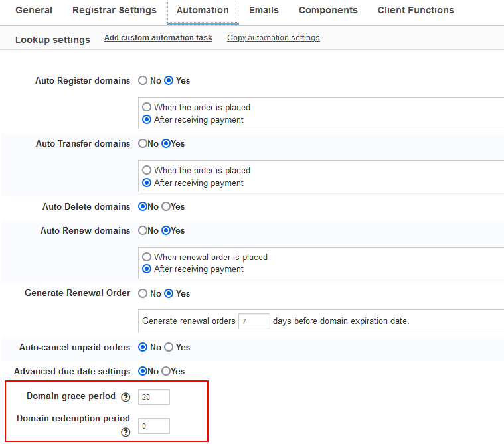Screen dimensions: 504x444
Task: Enable Auto-Delete domains with Yes
Action: [166, 207]
